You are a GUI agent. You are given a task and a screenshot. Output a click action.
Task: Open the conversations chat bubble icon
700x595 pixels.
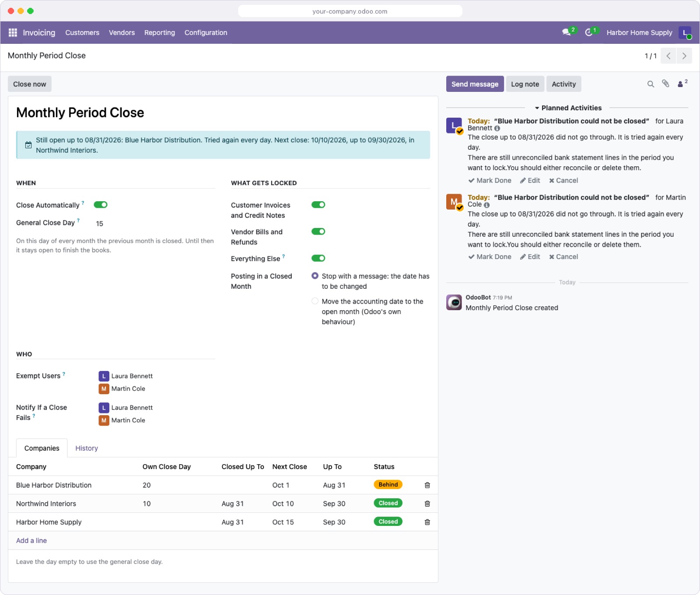(x=567, y=32)
